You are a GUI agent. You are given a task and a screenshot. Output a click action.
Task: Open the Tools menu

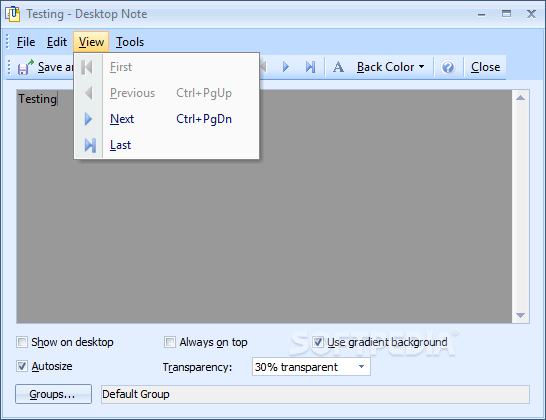[130, 42]
